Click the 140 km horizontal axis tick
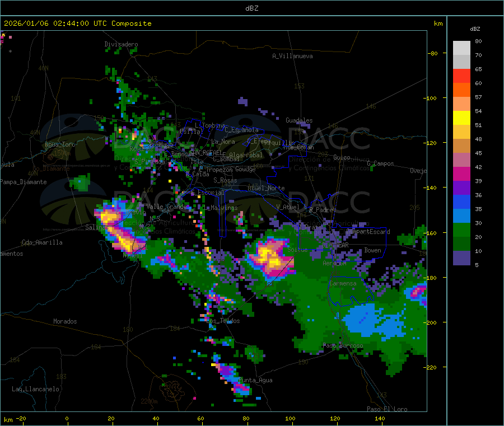 [380, 419]
